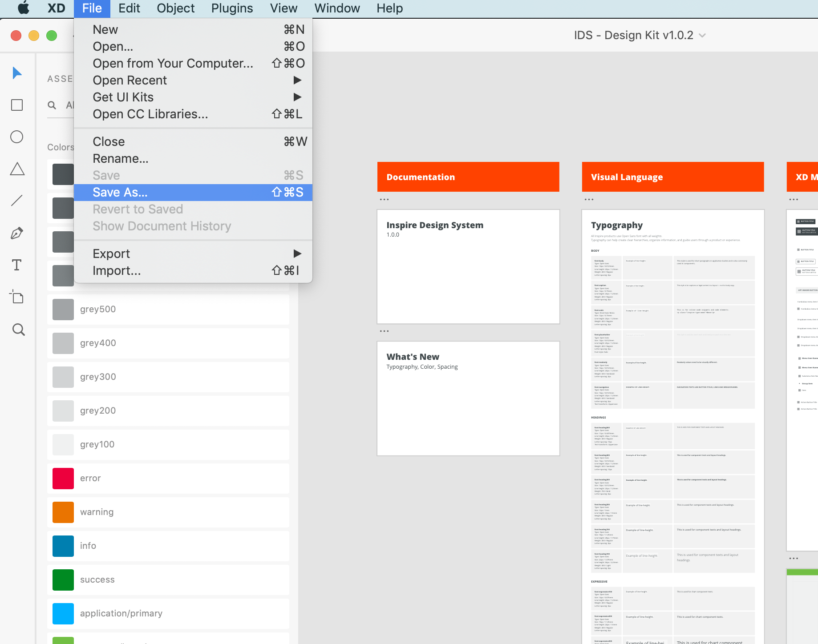Select the Text tool

pyautogui.click(x=17, y=265)
